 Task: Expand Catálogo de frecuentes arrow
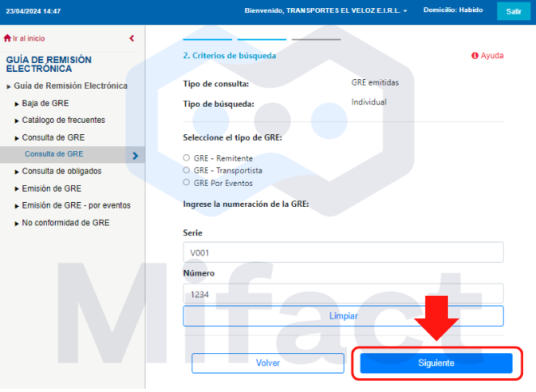(17, 121)
